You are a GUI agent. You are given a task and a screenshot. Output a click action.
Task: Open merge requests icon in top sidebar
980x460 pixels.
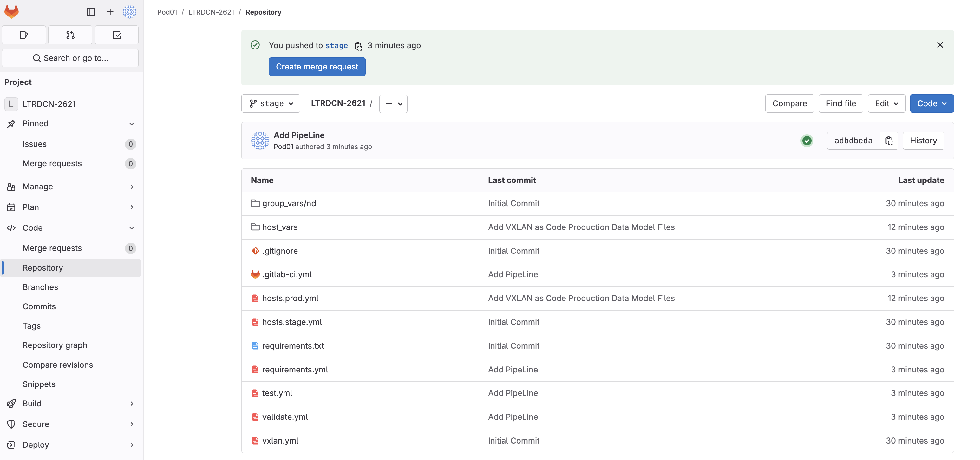(70, 35)
